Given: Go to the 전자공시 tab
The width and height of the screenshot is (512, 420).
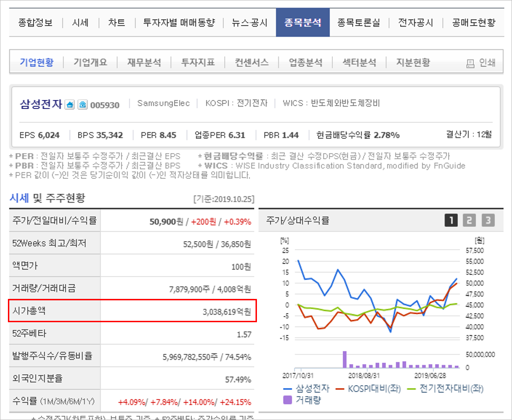Looking at the screenshot, I should [x=415, y=22].
